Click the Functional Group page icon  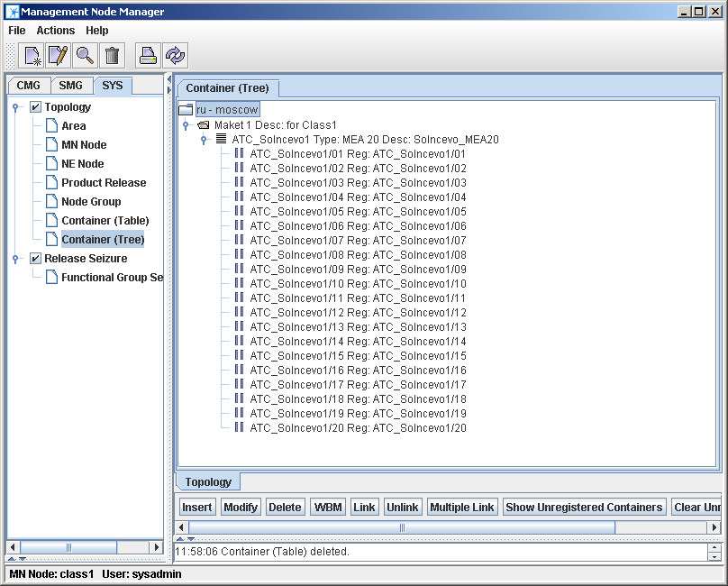coord(51,278)
